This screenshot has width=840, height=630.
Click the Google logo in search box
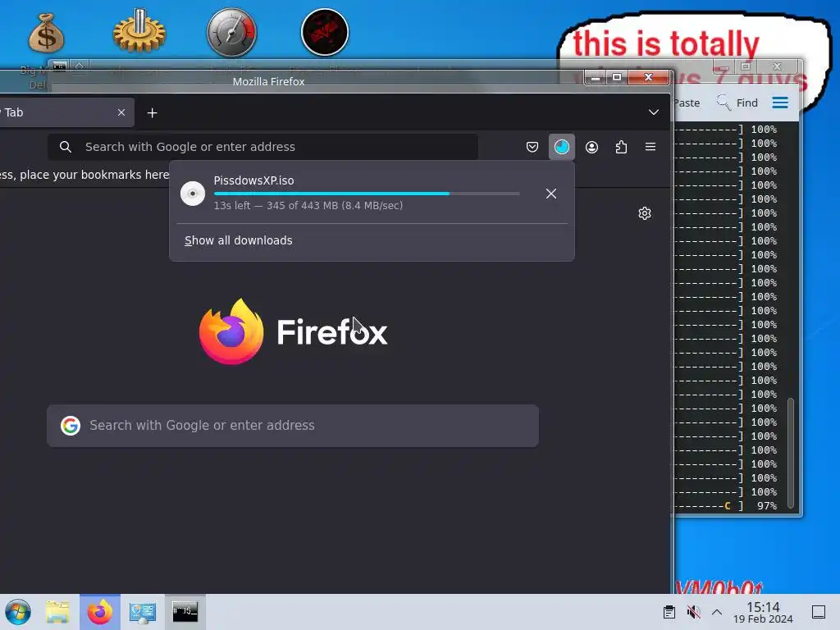click(71, 426)
